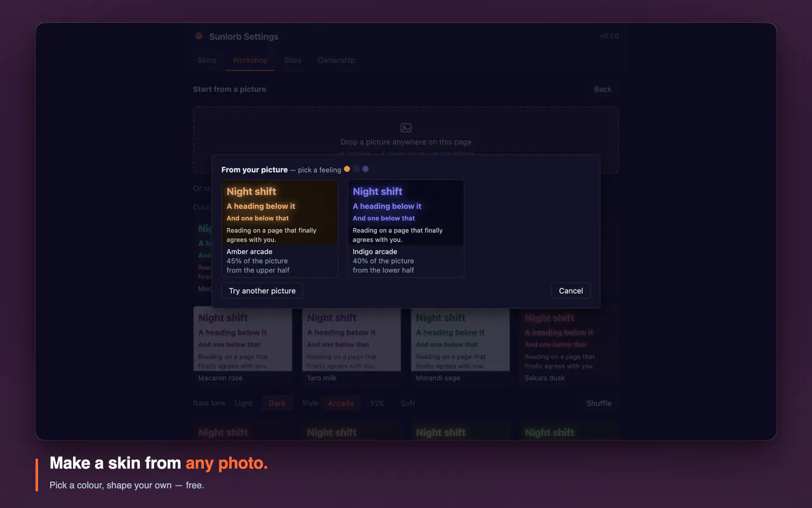Screen dimensions: 812x508
Task: Set base tone to Dark
Action: tap(277, 403)
